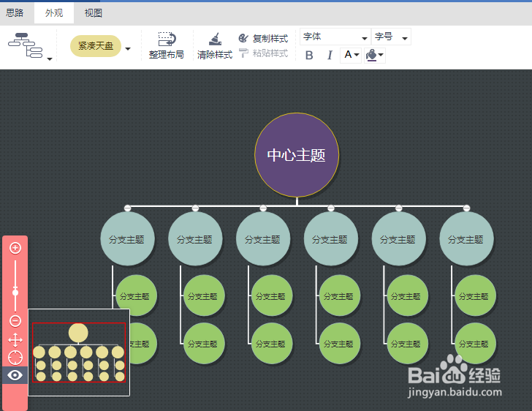The height and width of the screenshot is (411, 532).
Task: Click the locate center target icon
Action: pos(15,358)
